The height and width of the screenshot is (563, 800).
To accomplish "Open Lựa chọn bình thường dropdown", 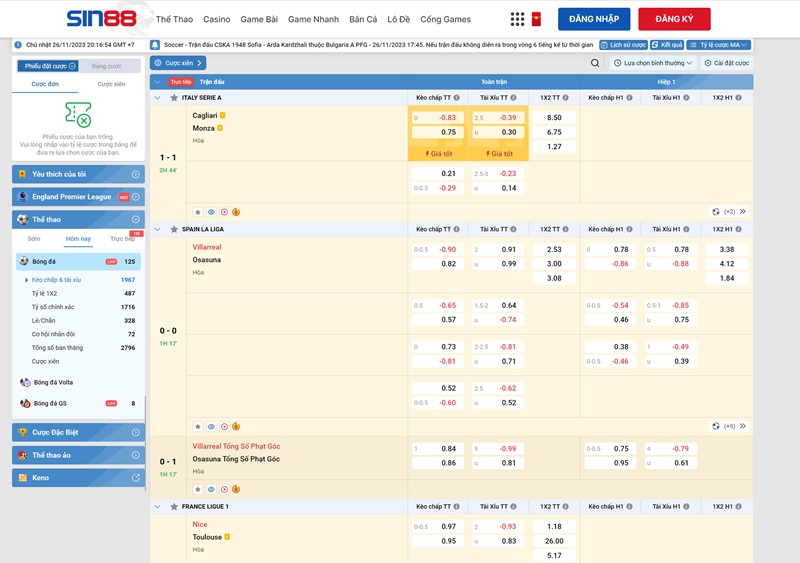I will pyautogui.click(x=653, y=63).
